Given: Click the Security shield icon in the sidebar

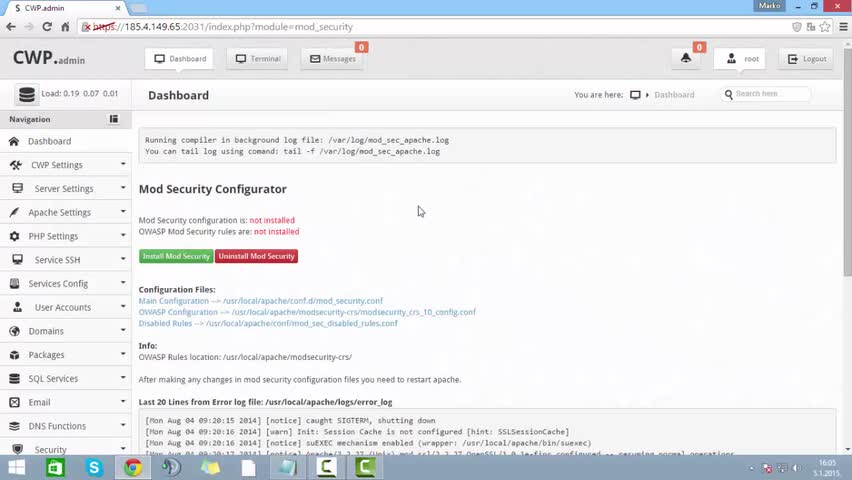Looking at the screenshot, I should click(17, 449).
